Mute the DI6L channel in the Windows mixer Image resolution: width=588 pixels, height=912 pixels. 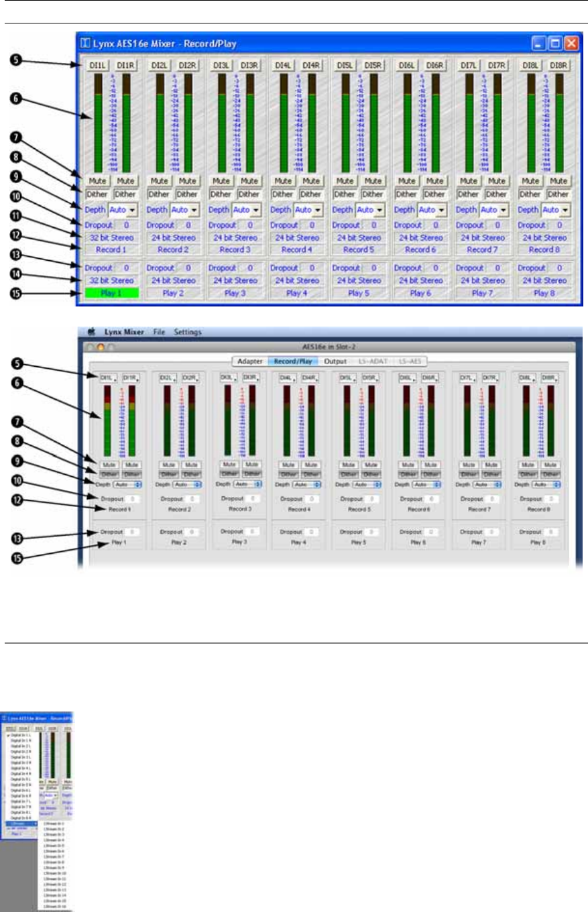coord(407,180)
